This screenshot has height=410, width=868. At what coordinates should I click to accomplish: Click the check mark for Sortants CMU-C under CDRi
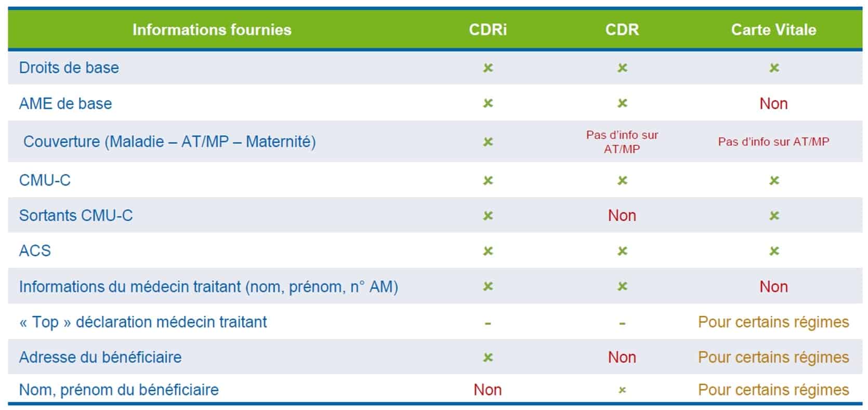pyautogui.click(x=488, y=215)
